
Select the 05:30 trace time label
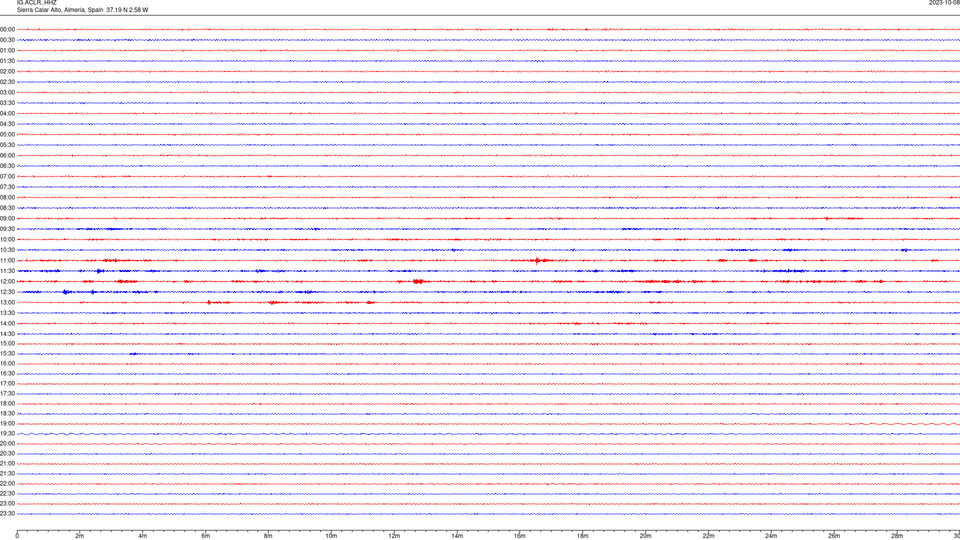(7, 145)
